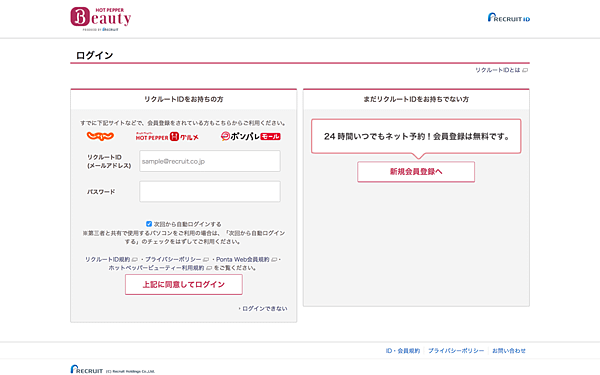600x375 pixels.
Task: Click the リクルートID (メールアドレス) field label
Action: (x=109, y=161)
